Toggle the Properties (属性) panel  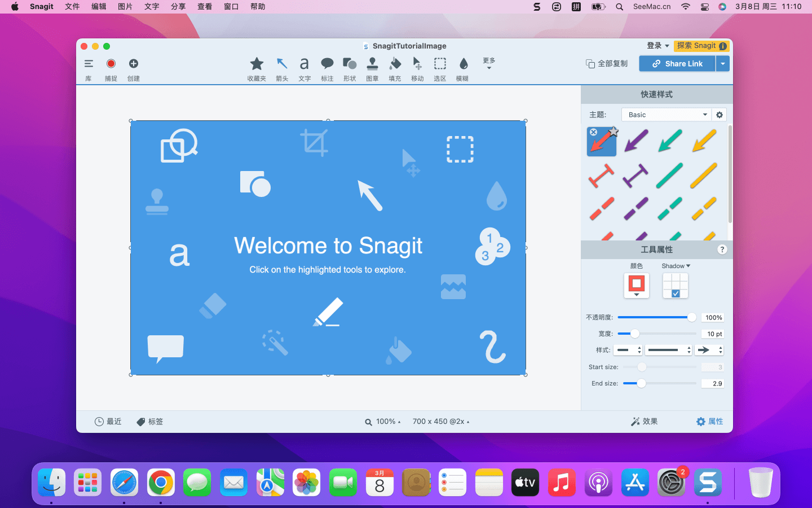pyautogui.click(x=709, y=422)
